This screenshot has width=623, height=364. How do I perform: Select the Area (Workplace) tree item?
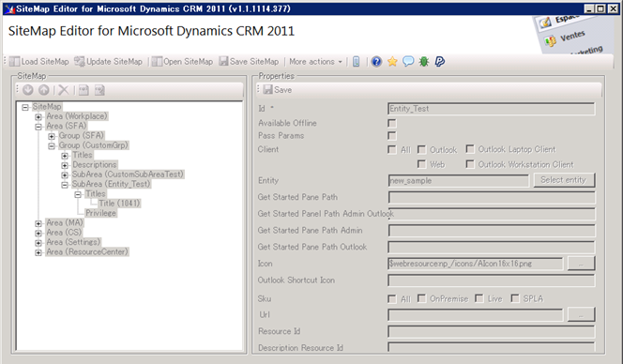[77, 116]
